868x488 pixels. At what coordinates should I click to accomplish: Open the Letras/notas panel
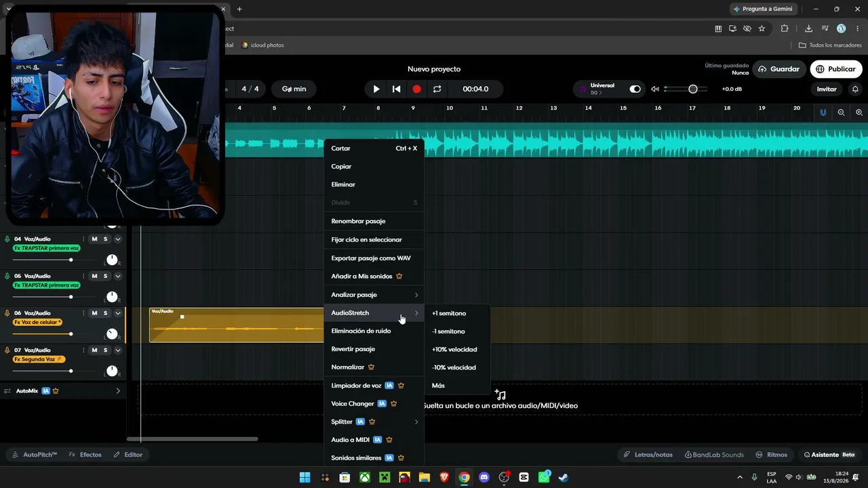[650, 455]
